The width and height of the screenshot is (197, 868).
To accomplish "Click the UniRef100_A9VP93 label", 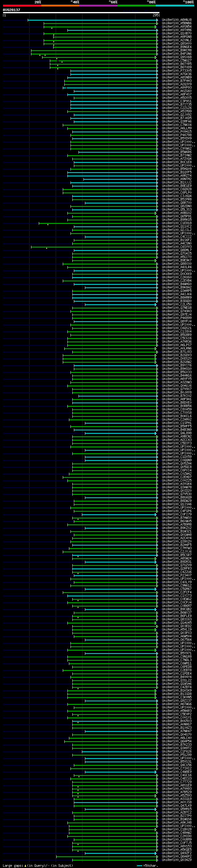I will tap(177, 88).
